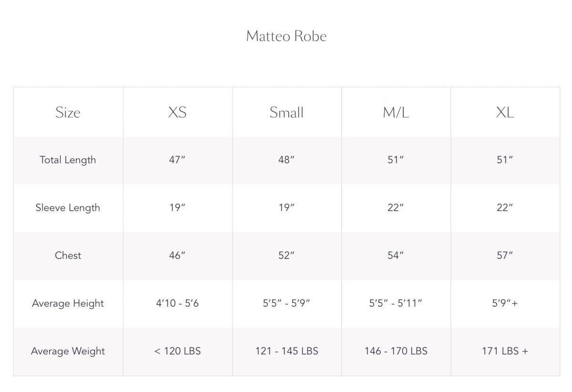The image size is (572, 392).
Task: Click the 121 - 145 LBS weight cell
Action: [x=286, y=351]
